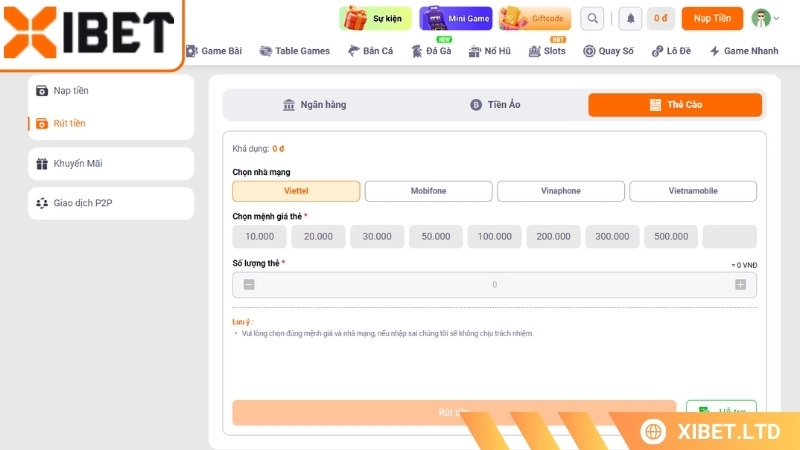This screenshot has height=450, width=800.
Task: Open the search magnifier icon
Action: point(592,18)
